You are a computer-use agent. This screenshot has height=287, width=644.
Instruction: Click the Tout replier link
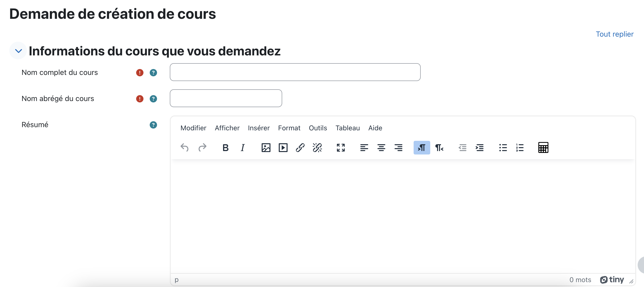coord(614,34)
